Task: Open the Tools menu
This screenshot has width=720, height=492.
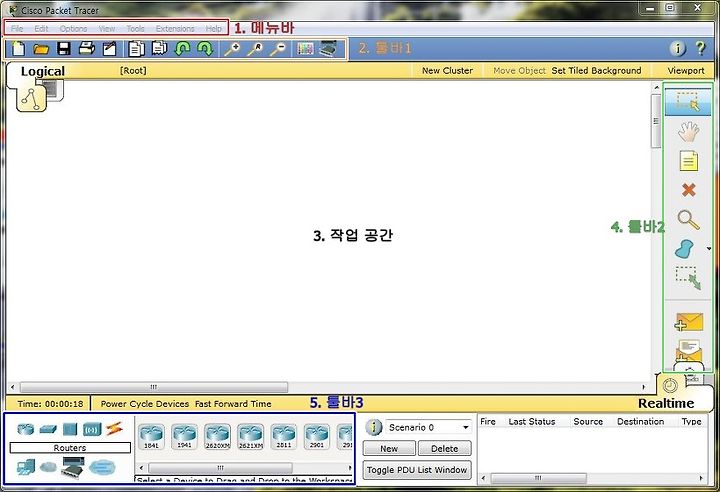Action: pos(135,28)
